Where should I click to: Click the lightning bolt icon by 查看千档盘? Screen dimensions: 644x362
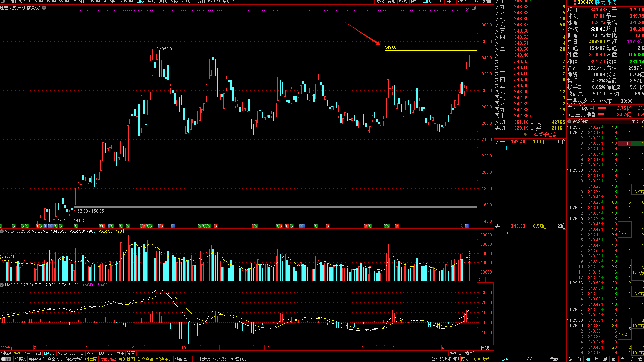(x=525, y=135)
